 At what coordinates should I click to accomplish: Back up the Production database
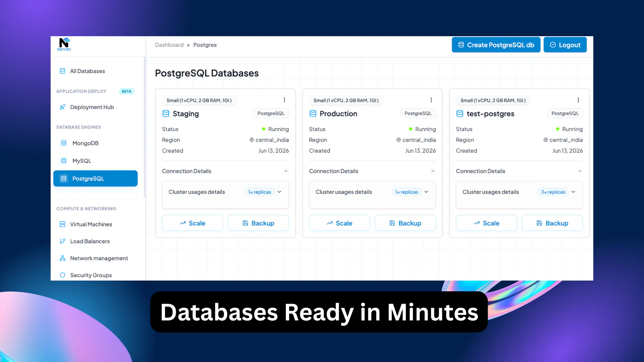pyautogui.click(x=405, y=223)
